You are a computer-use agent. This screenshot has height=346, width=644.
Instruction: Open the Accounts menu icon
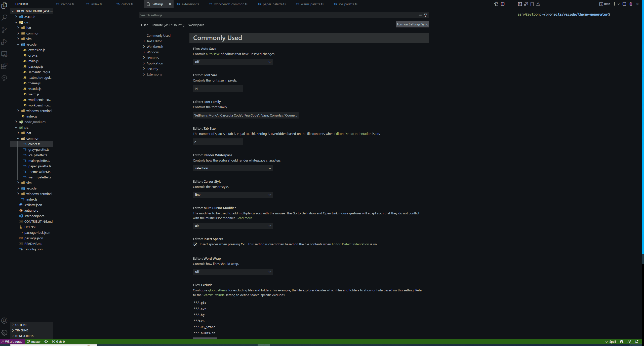[4, 320]
